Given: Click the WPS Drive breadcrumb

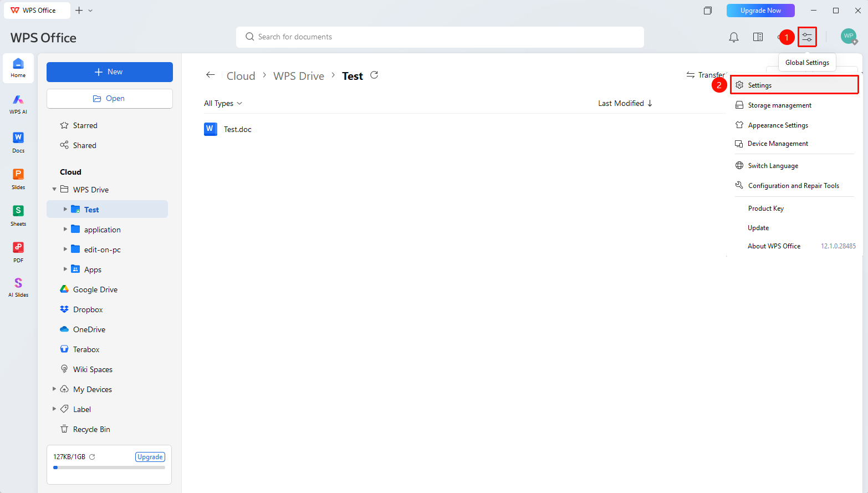Looking at the screenshot, I should pyautogui.click(x=299, y=76).
